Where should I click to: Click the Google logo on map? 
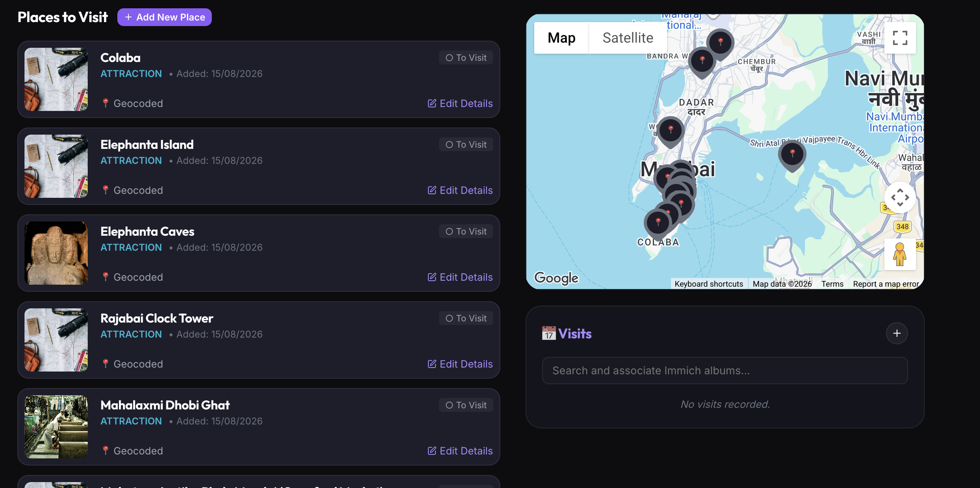556,278
